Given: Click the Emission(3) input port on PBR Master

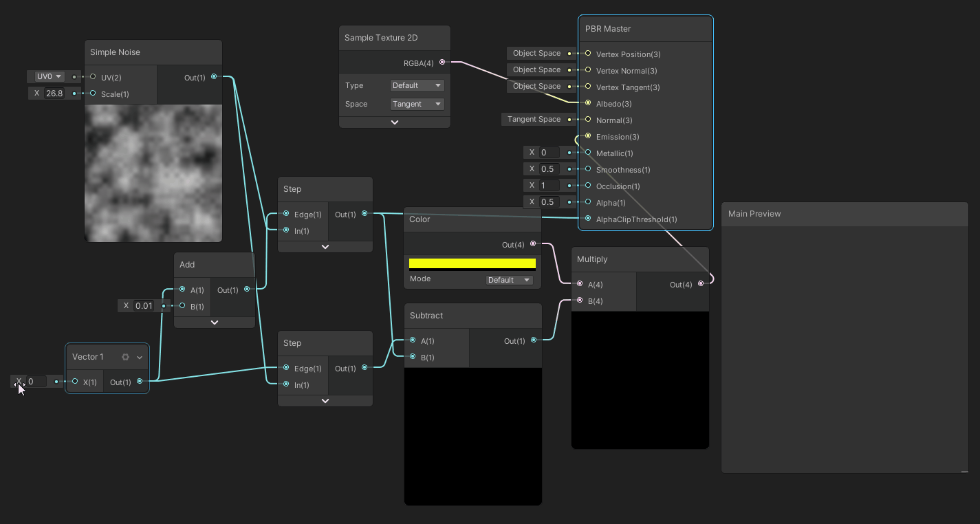Looking at the screenshot, I should point(588,136).
